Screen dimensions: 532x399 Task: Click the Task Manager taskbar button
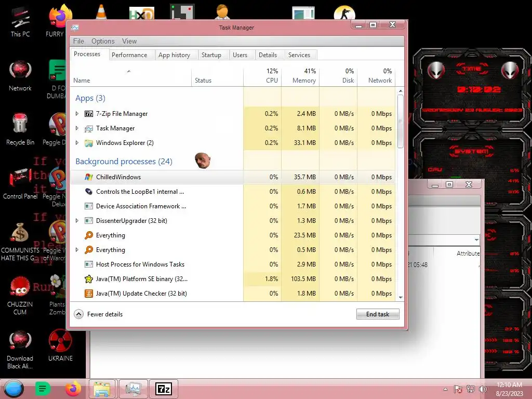click(134, 389)
